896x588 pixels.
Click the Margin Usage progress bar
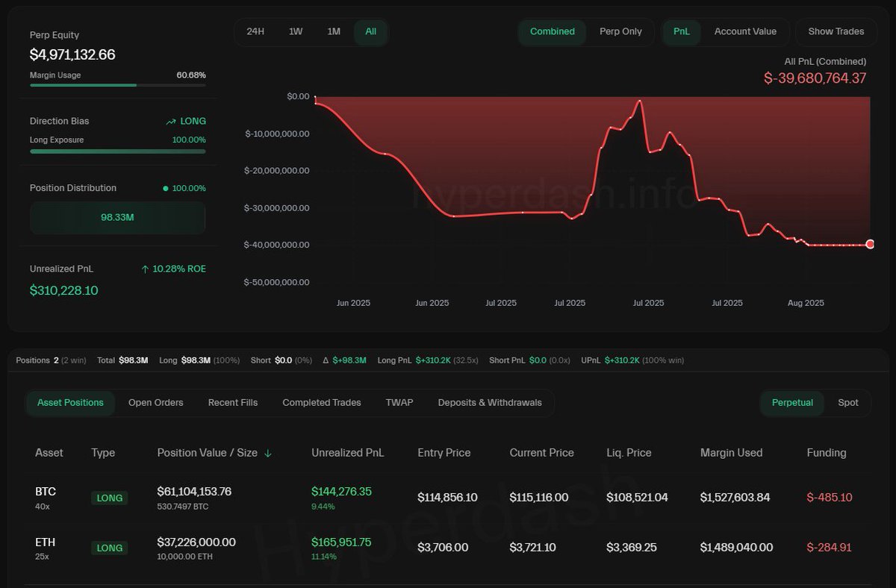[x=118, y=85]
